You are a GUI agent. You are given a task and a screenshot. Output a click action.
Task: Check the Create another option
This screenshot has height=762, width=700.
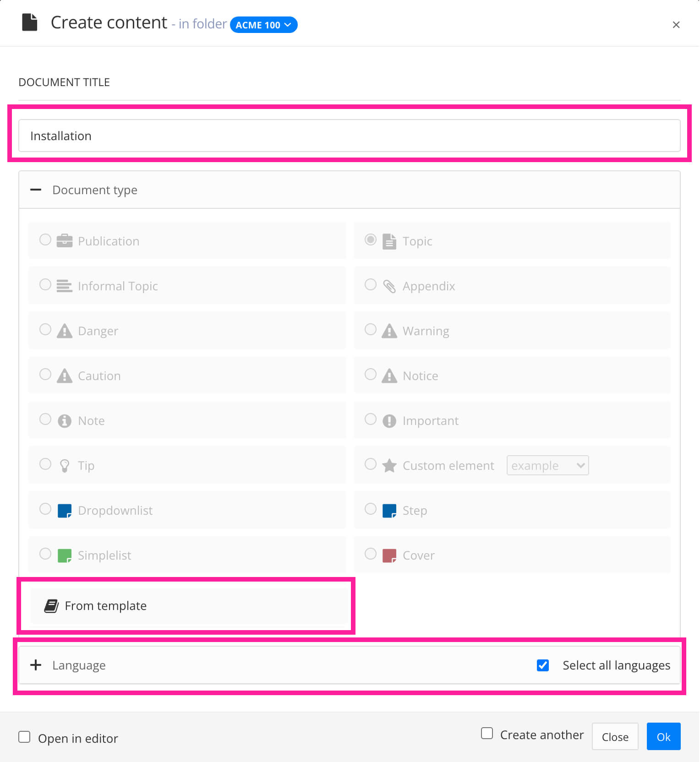point(487,734)
